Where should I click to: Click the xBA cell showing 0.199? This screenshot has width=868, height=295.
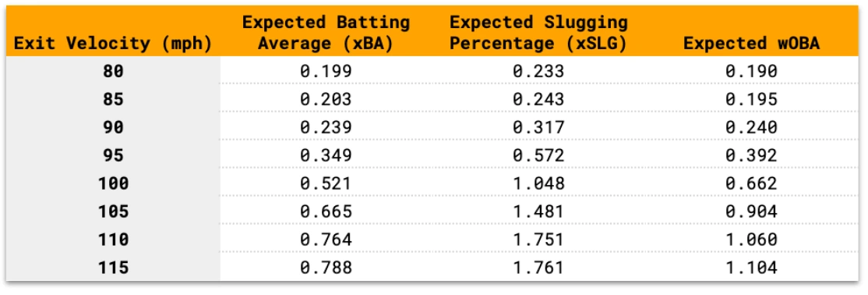(x=326, y=72)
